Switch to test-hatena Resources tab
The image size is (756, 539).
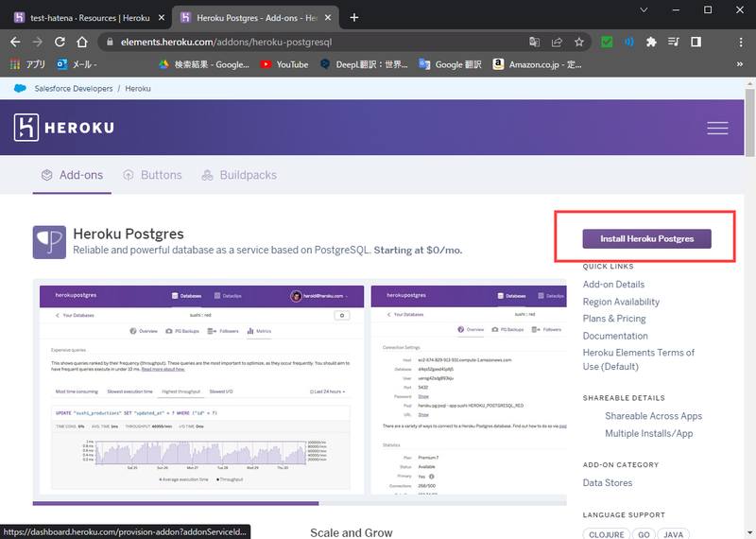[x=89, y=18]
